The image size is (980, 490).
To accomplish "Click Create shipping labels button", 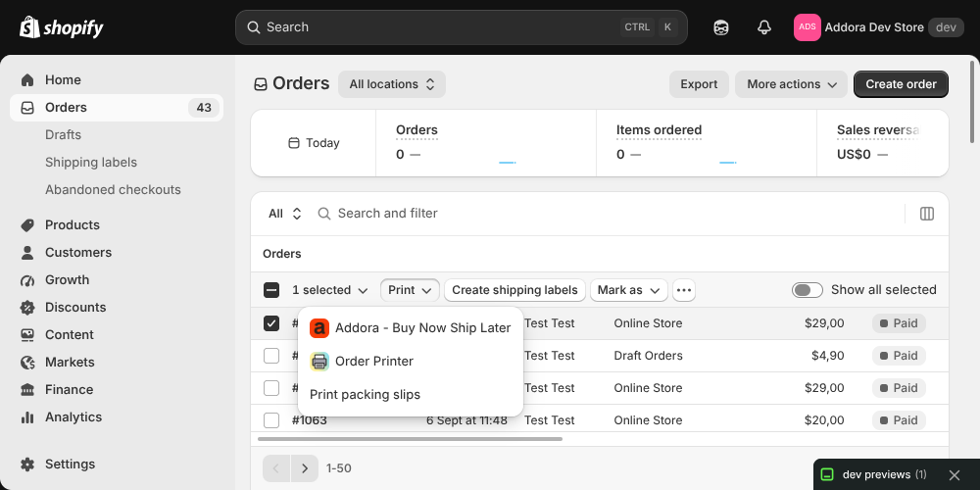I will tap(514, 290).
